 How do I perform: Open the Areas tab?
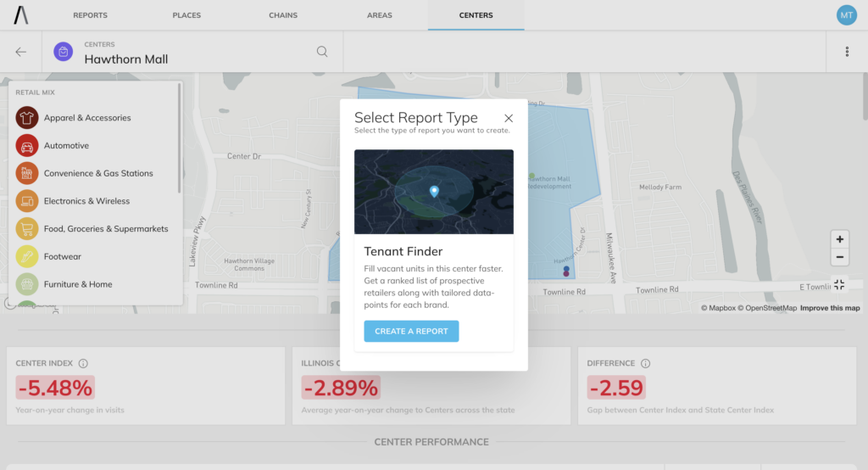pos(379,15)
